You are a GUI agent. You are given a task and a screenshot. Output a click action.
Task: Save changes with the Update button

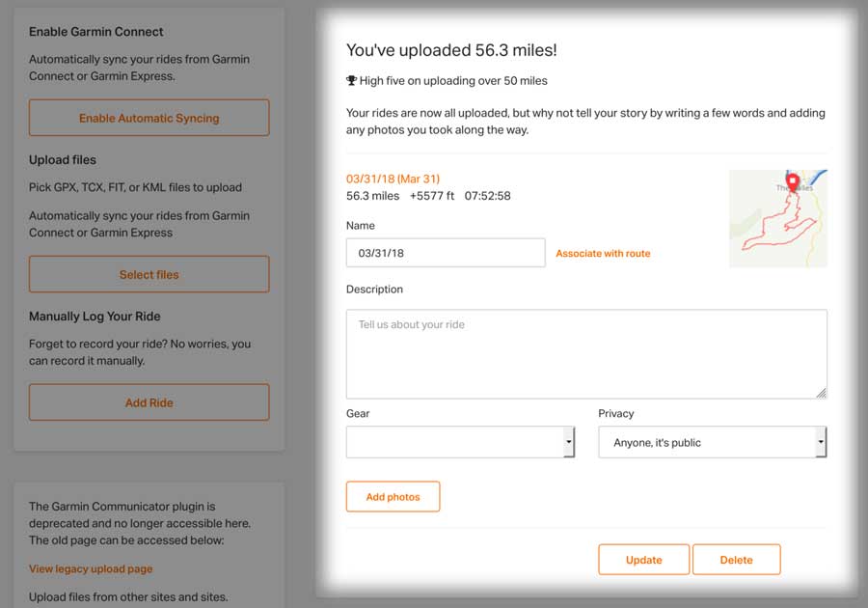point(644,560)
